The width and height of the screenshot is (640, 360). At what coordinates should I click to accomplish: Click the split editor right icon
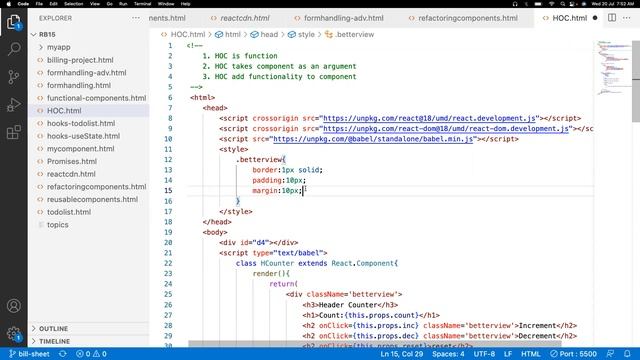click(612, 18)
